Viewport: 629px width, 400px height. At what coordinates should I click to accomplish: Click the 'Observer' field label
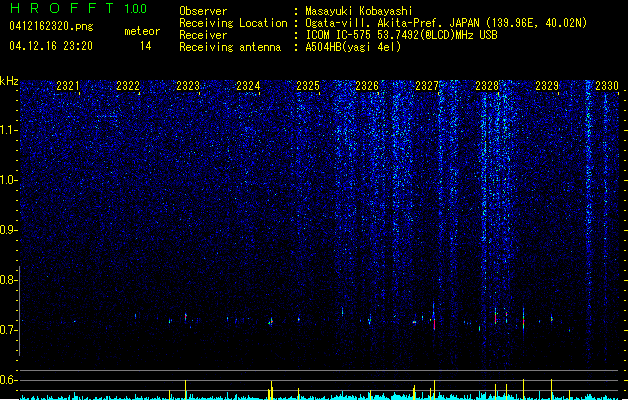(x=203, y=11)
